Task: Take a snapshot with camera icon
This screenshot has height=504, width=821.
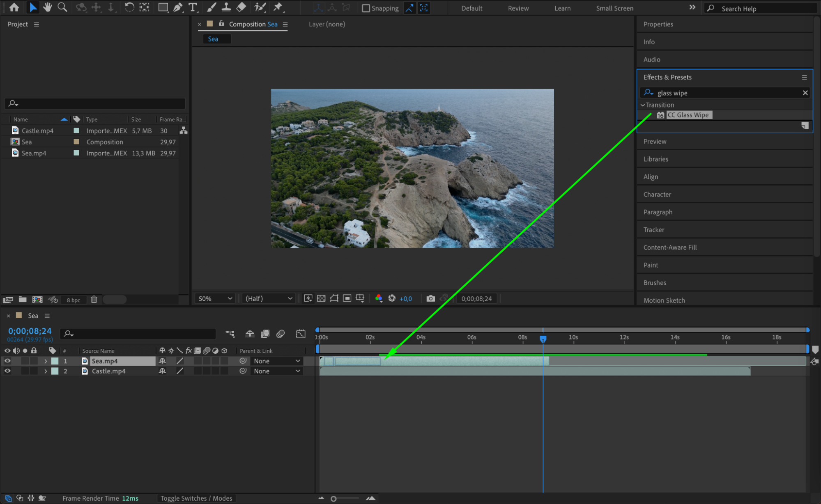Action: tap(430, 298)
